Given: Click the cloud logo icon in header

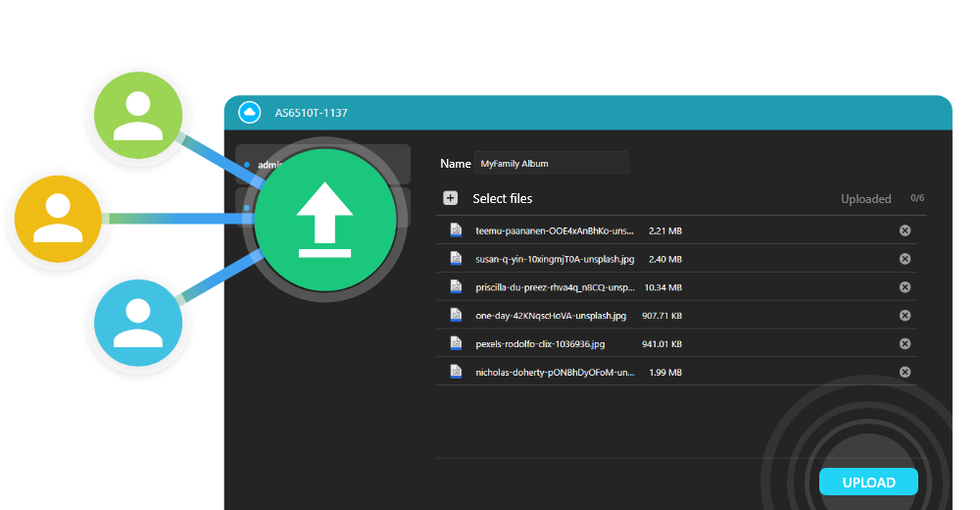Looking at the screenshot, I should click(x=249, y=113).
